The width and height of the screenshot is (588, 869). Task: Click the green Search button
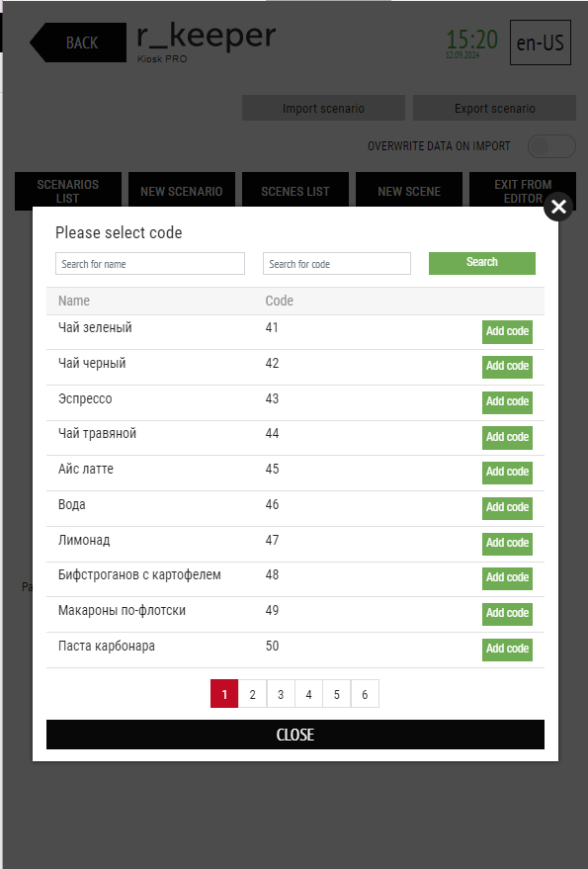[482, 263]
